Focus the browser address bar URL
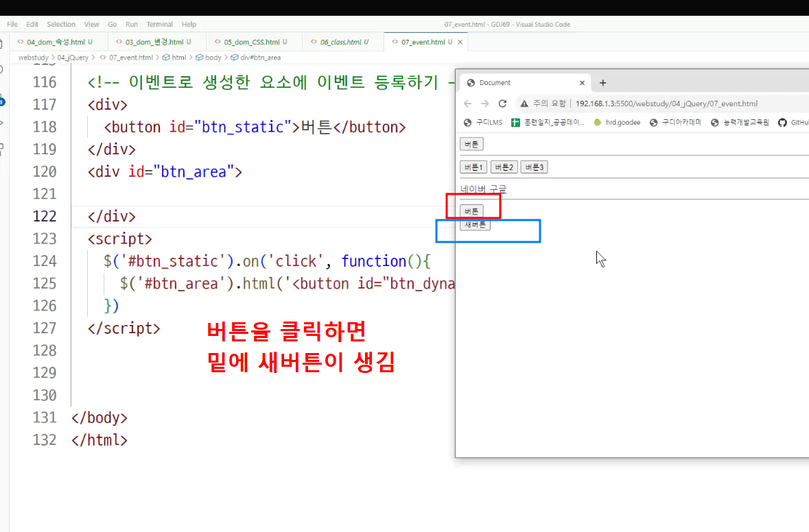Image resolution: width=809 pixels, height=532 pixels. [666, 104]
